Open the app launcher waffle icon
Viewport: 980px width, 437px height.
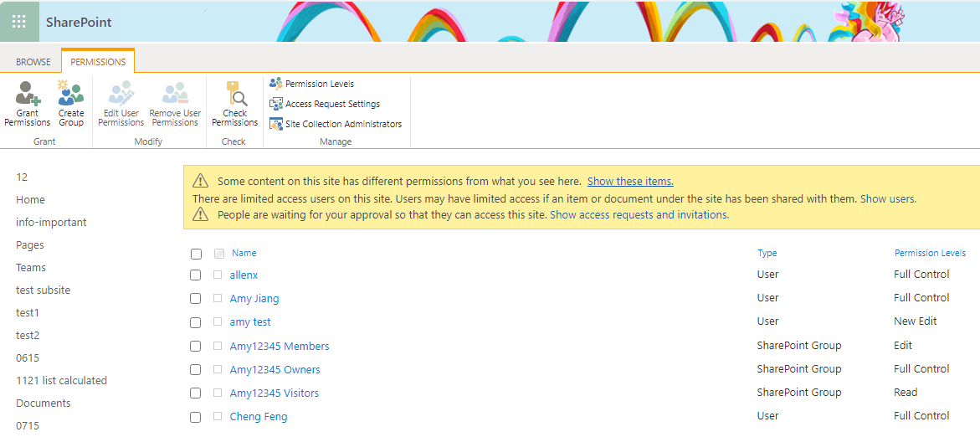click(x=19, y=22)
